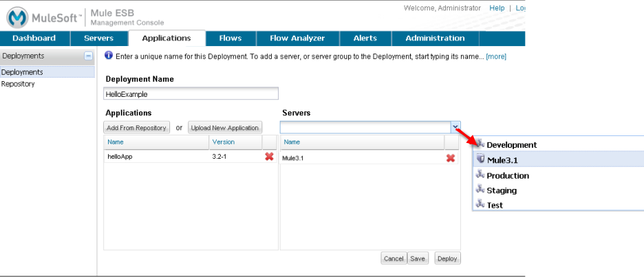This screenshot has height=277, width=644.
Task: Click Upload New Application button
Action: pyautogui.click(x=225, y=128)
